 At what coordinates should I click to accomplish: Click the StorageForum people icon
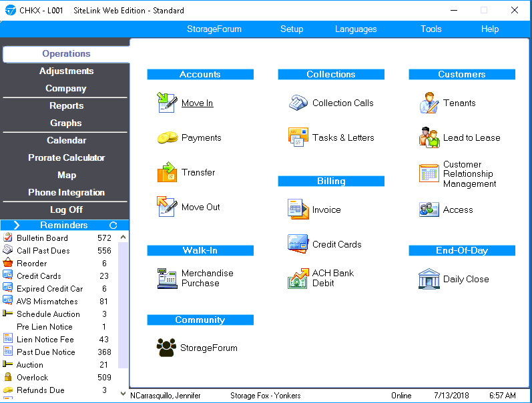pyautogui.click(x=166, y=348)
